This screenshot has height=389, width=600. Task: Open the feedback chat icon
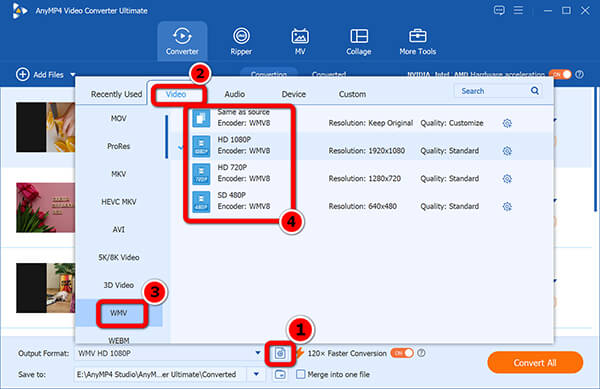pos(499,10)
